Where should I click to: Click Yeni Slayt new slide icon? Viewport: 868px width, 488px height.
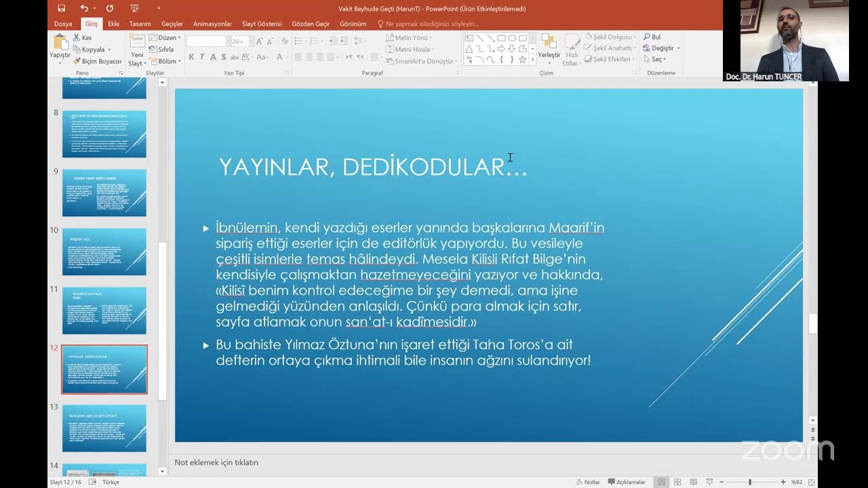click(x=137, y=42)
